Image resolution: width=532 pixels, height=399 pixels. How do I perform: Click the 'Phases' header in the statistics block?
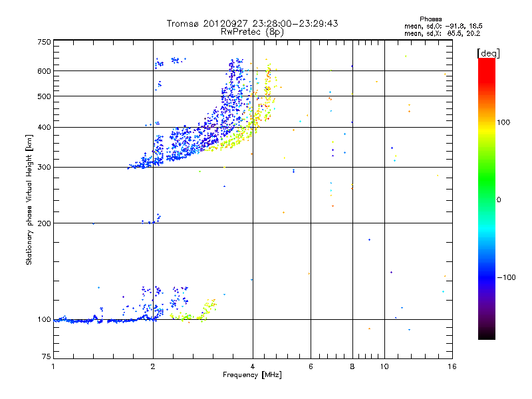(430, 19)
